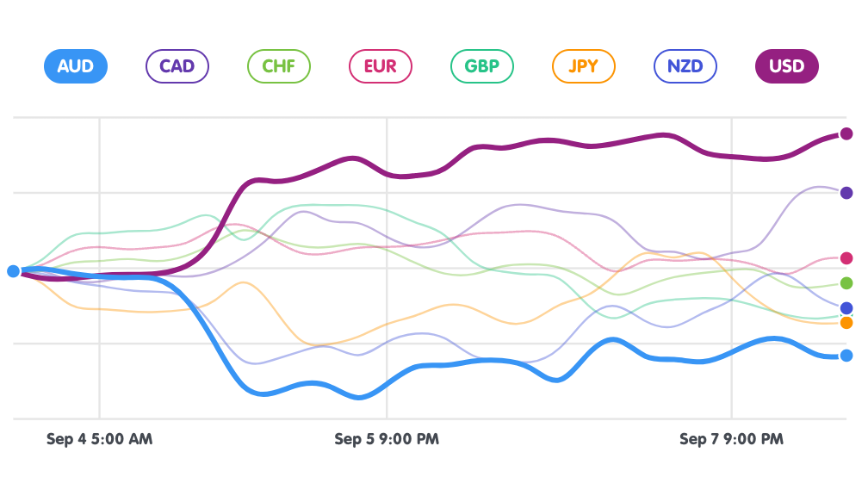
Task: Click the green CHF endpoint dot
Action: click(846, 283)
